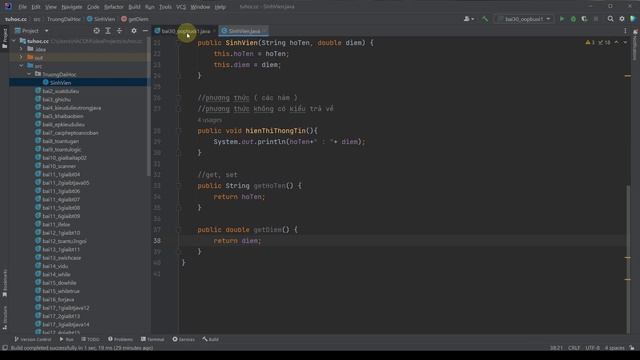The height and width of the screenshot is (360, 640).
Task: Open the user account icon menu
Action: pyautogui.click(x=469, y=19)
